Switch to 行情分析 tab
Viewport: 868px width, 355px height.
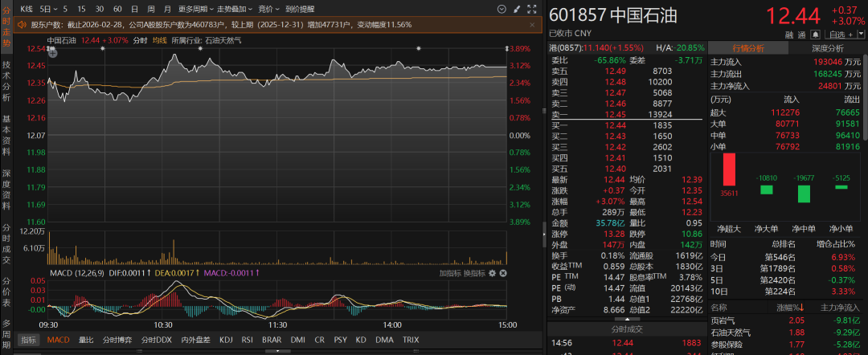[x=748, y=48]
